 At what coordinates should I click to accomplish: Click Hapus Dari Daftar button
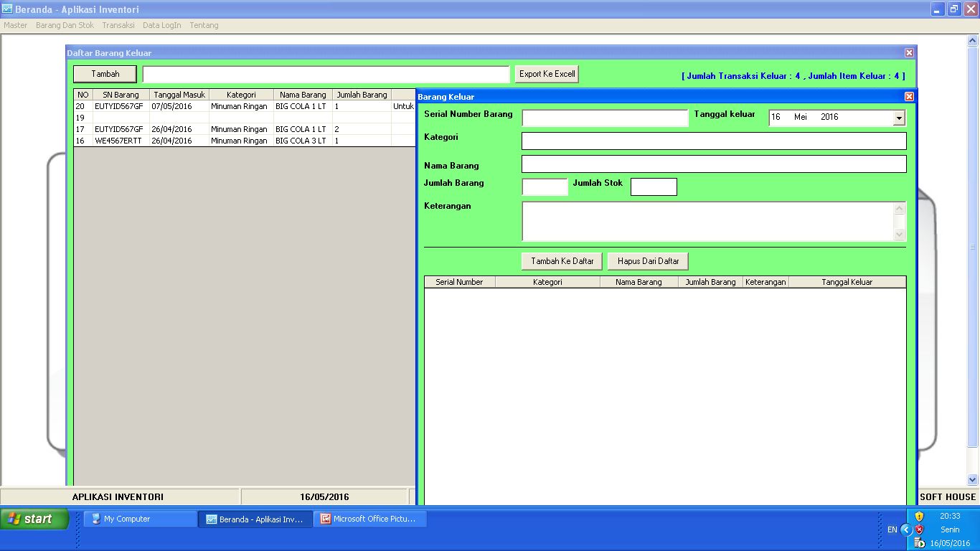click(648, 261)
